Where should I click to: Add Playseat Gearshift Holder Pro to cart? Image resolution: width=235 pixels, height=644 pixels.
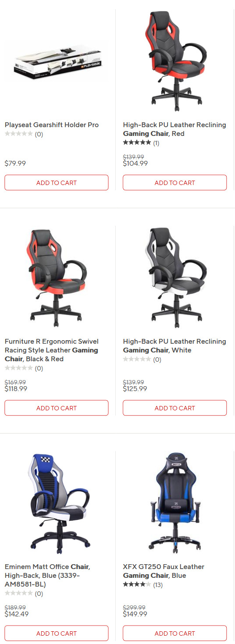tap(57, 183)
